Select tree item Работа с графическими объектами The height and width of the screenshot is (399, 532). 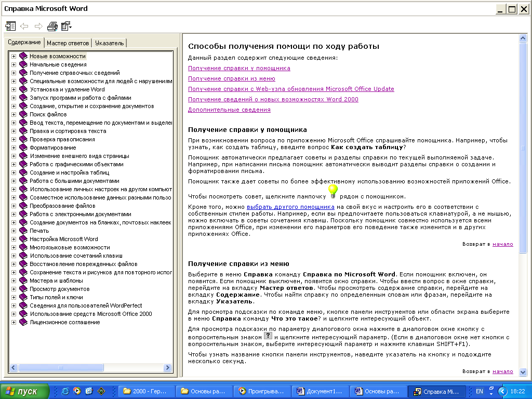pos(76,164)
